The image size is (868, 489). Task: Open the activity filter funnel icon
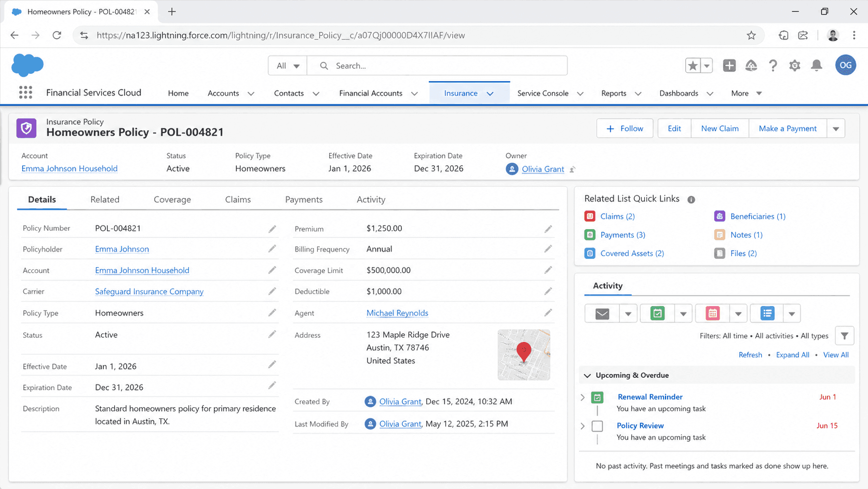[845, 336]
